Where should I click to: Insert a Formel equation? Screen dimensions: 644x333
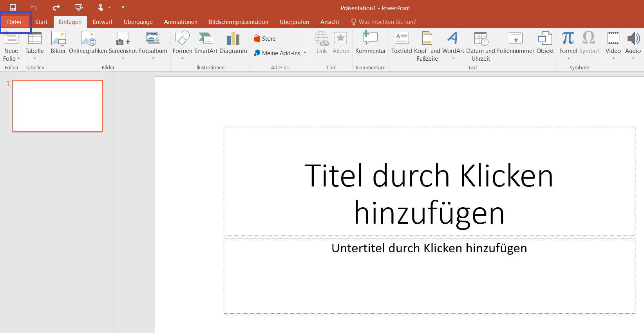[x=568, y=39]
